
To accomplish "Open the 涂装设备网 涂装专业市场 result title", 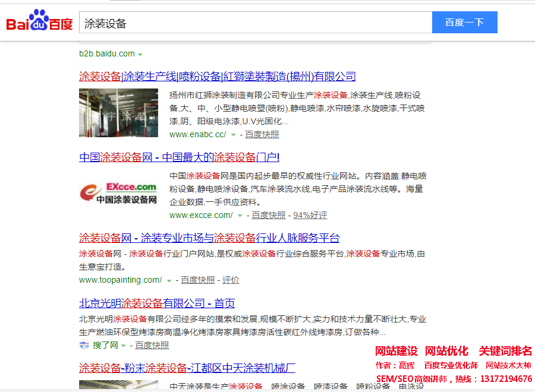I will tap(209, 238).
